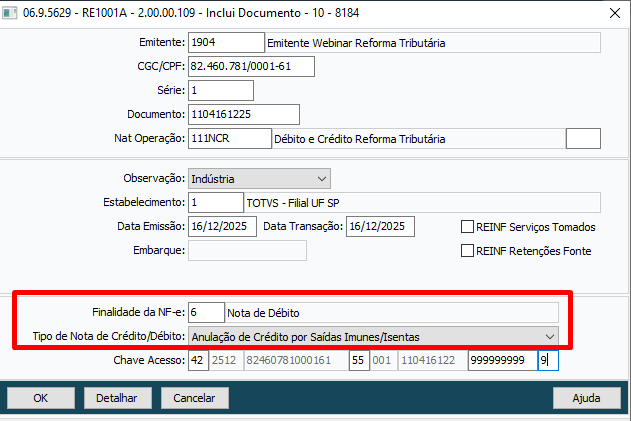Select the Data Transação date field

(380, 227)
